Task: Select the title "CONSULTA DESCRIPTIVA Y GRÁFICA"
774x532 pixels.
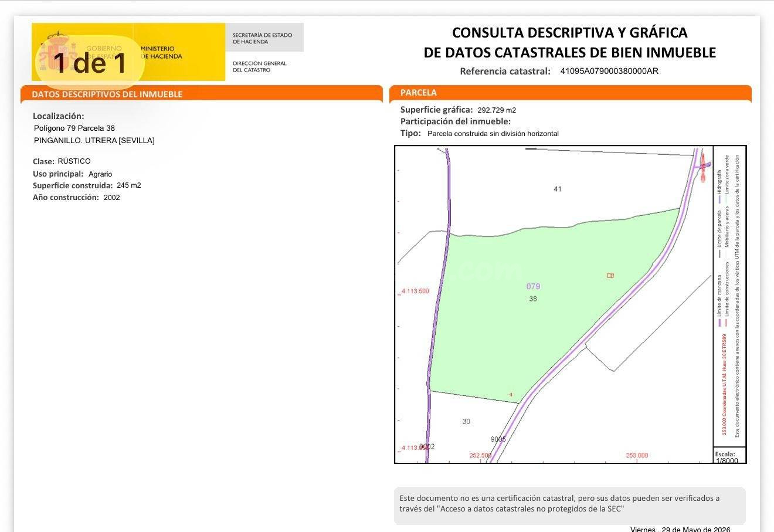Action: pos(570,32)
